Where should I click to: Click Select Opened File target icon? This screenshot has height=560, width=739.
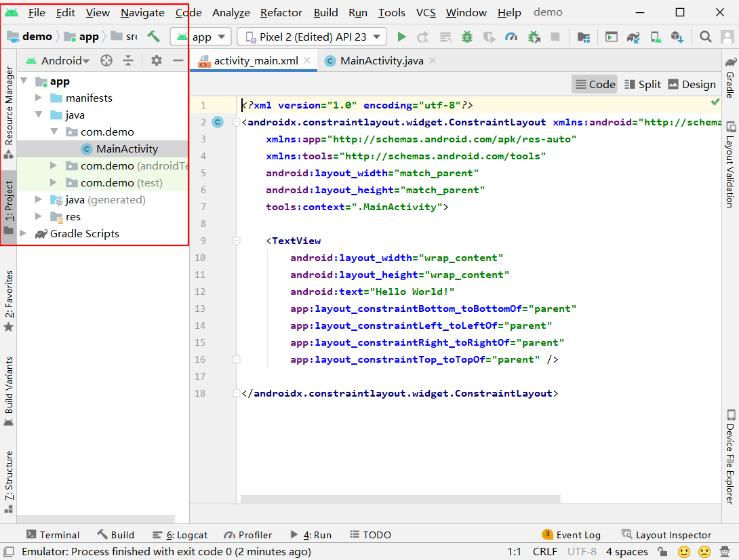click(x=106, y=60)
